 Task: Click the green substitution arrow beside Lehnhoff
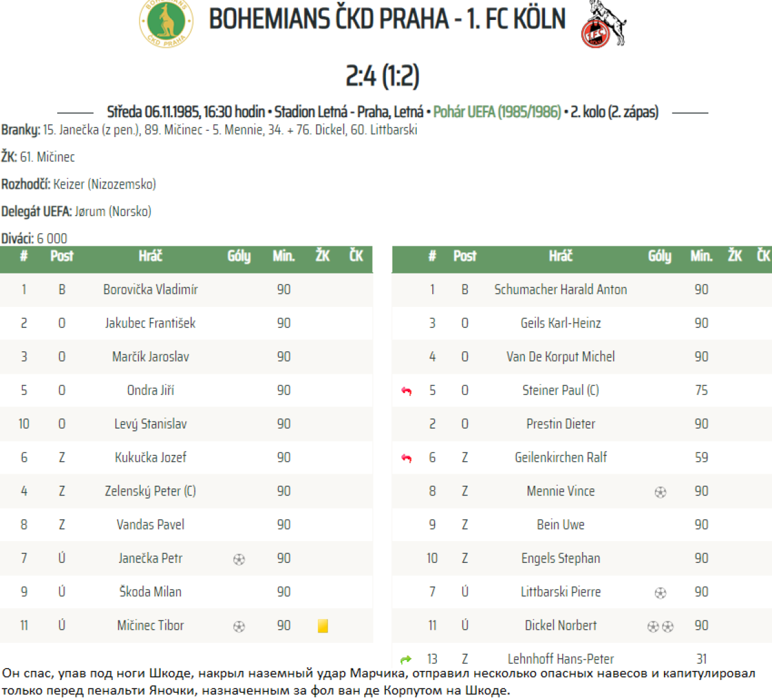[x=406, y=659]
